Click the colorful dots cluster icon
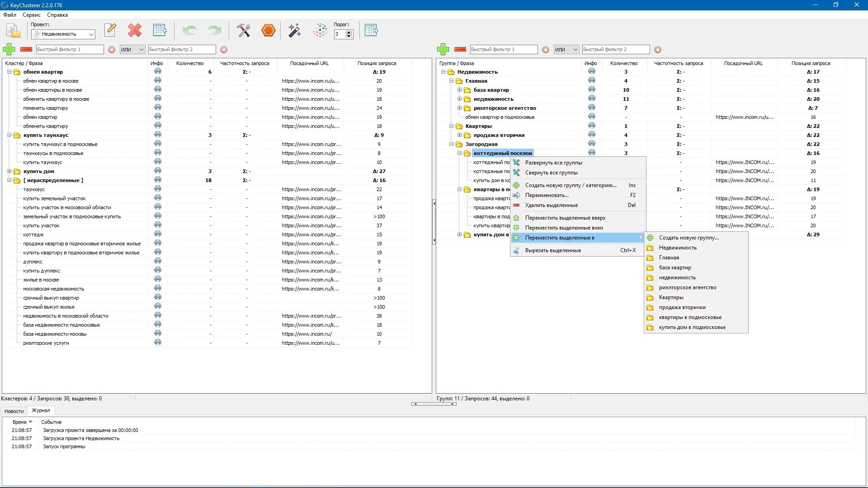The height and width of the screenshot is (488, 868). 320,30
